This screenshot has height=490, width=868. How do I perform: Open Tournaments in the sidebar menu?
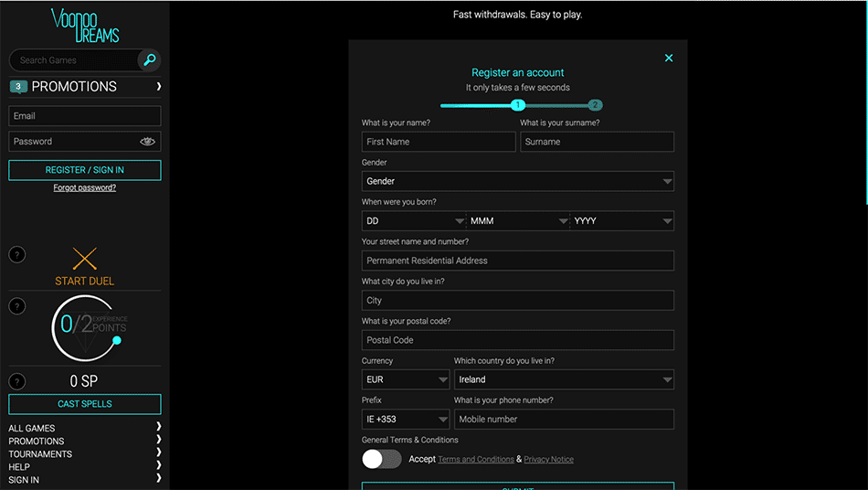tap(40, 453)
